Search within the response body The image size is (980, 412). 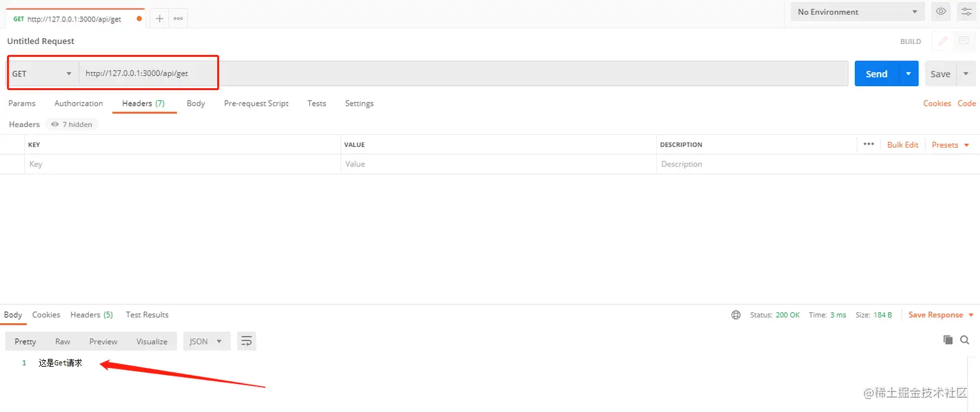point(964,340)
